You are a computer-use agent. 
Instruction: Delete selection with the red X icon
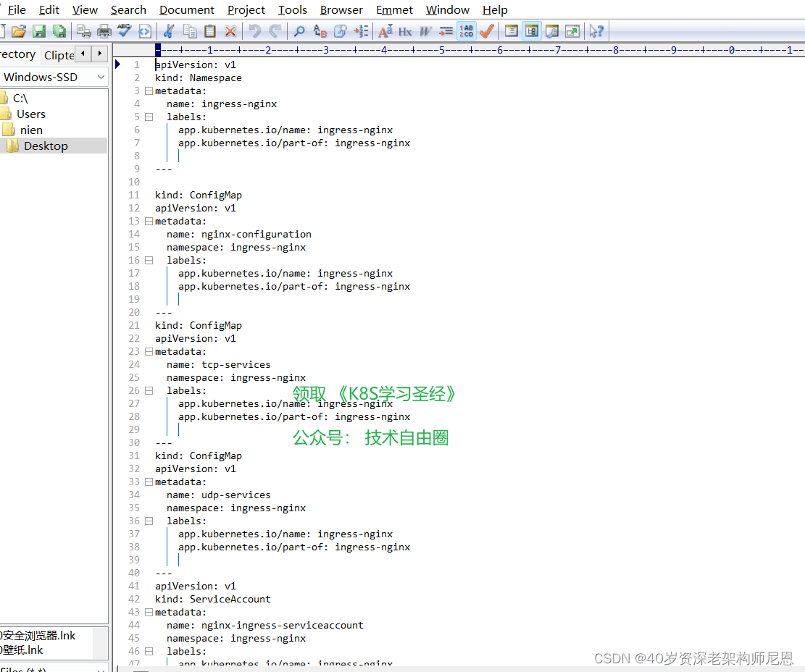230,31
